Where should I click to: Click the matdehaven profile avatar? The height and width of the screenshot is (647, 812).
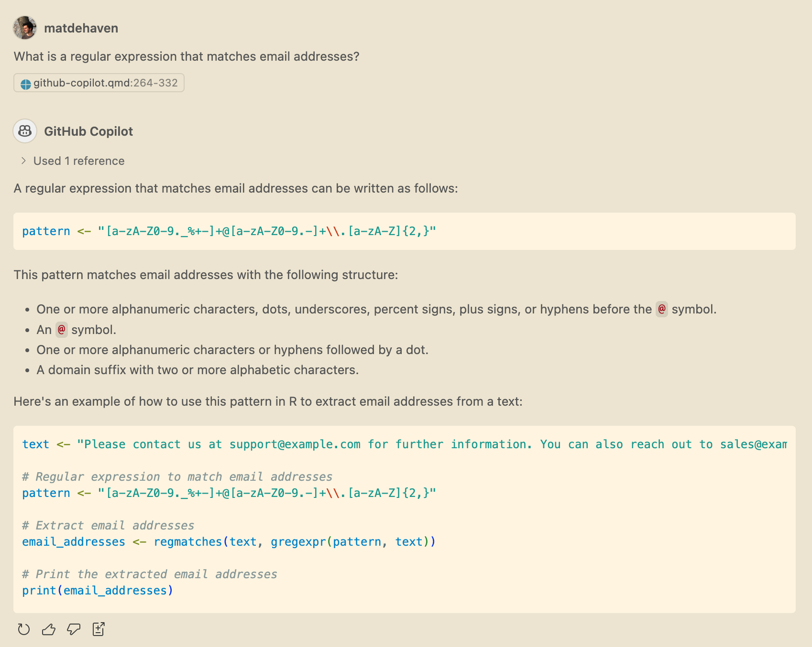[x=25, y=28]
